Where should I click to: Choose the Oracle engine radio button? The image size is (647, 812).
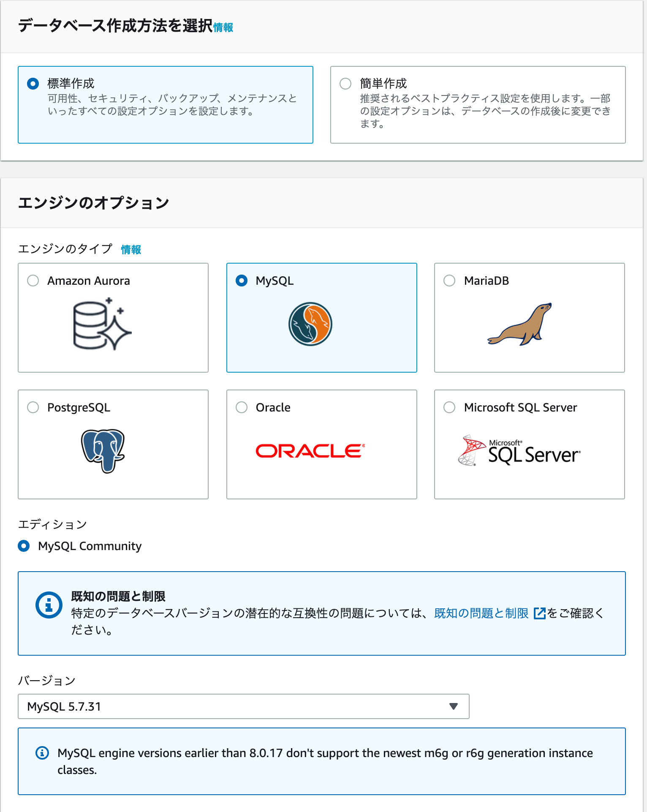[x=242, y=407]
